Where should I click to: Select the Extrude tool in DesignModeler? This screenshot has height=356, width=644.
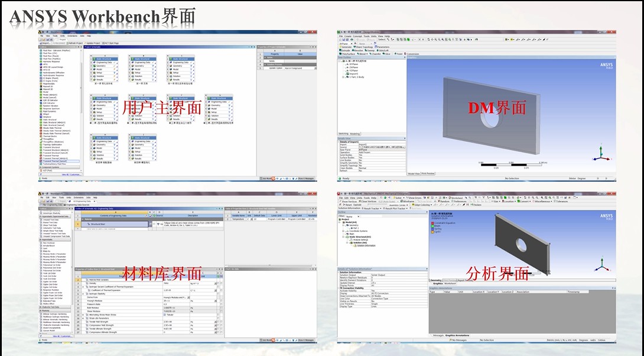pos(346,50)
